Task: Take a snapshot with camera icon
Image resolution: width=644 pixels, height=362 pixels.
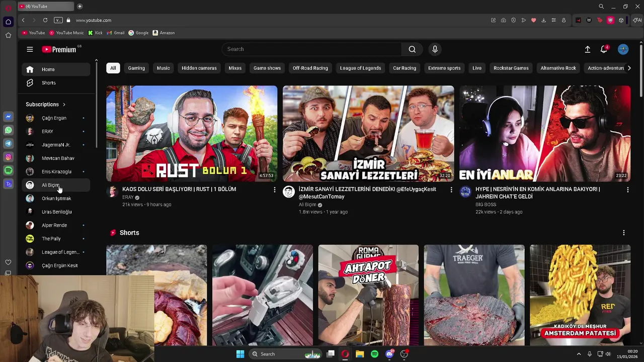Action: tap(503, 20)
